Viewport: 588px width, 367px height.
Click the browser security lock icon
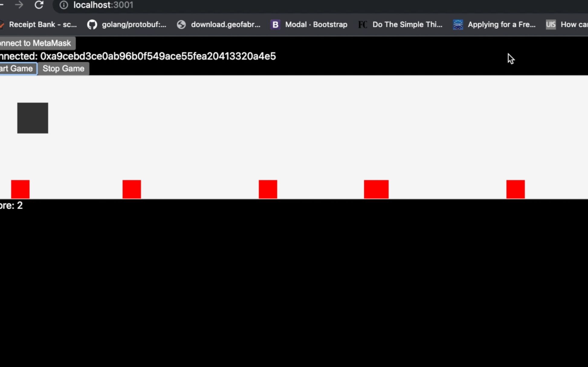click(64, 5)
